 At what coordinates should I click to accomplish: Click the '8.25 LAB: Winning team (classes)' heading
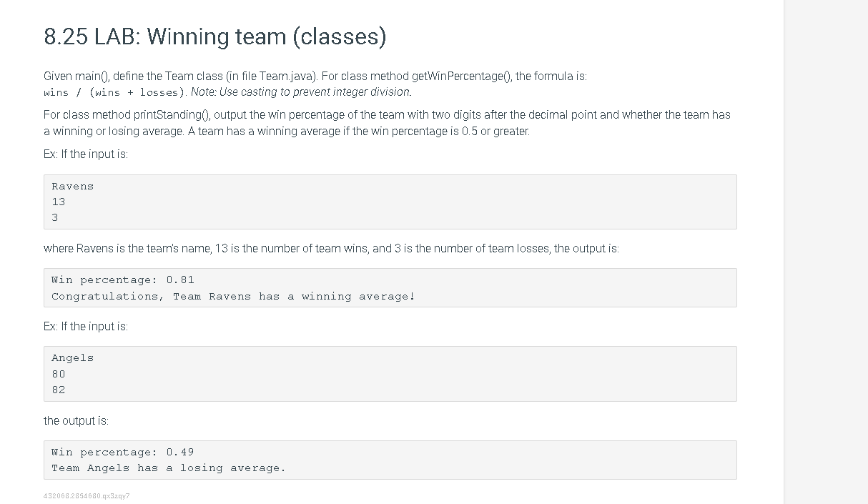tap(214, 36)
